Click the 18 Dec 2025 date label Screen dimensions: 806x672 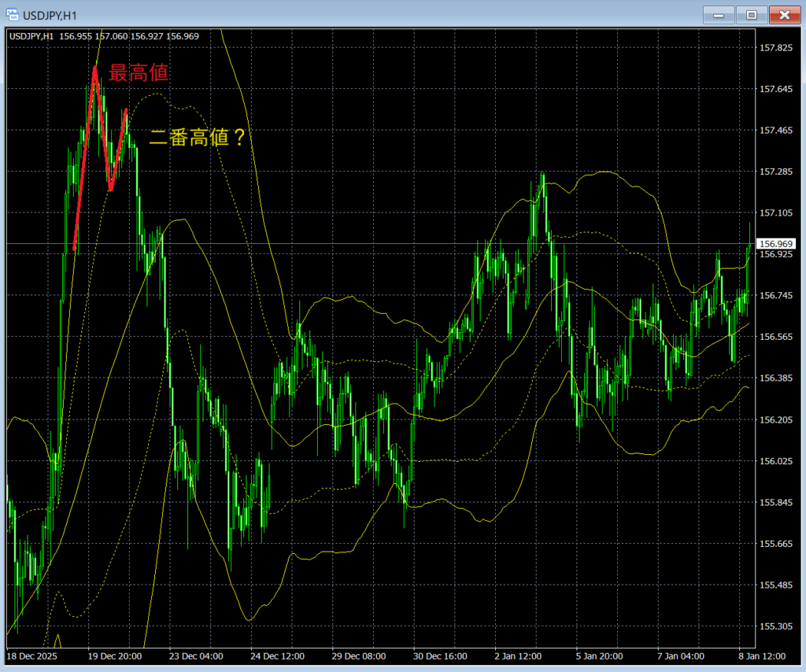pyautogui.click(x=32, y=655)
